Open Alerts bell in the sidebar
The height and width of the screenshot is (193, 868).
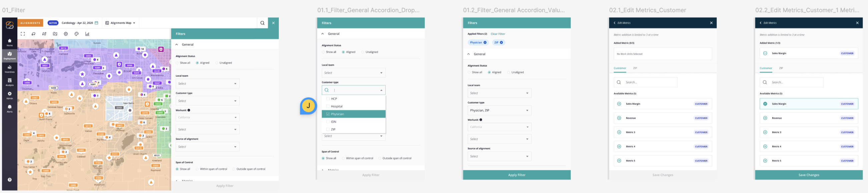(x=9, y=108)
